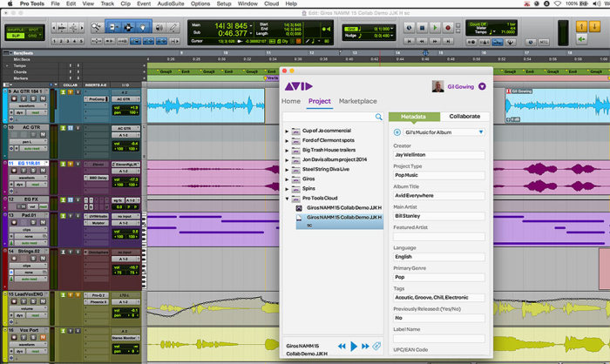
Task: Click Go to End transport button
Action: click(x=448, y=41)
